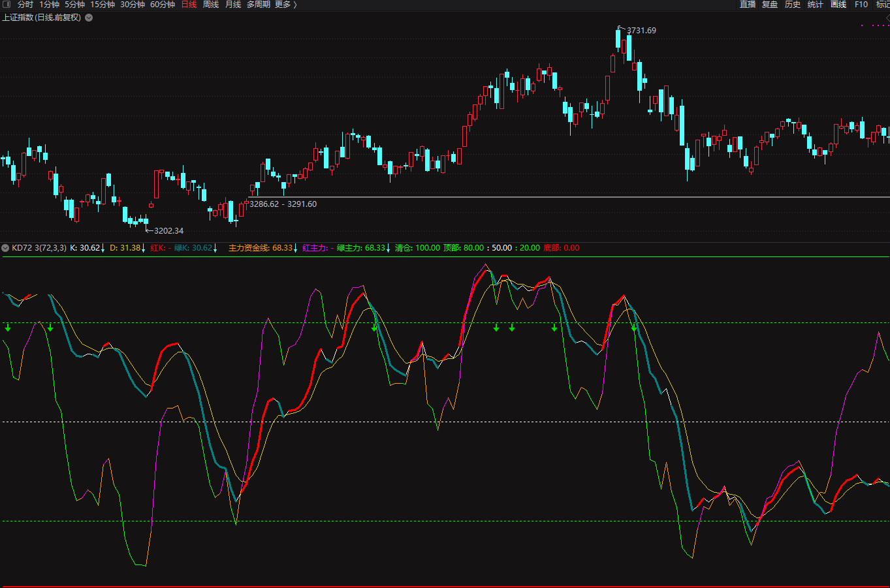Open the 直播 live button
The image size is (890, 588).
point(748,5)
